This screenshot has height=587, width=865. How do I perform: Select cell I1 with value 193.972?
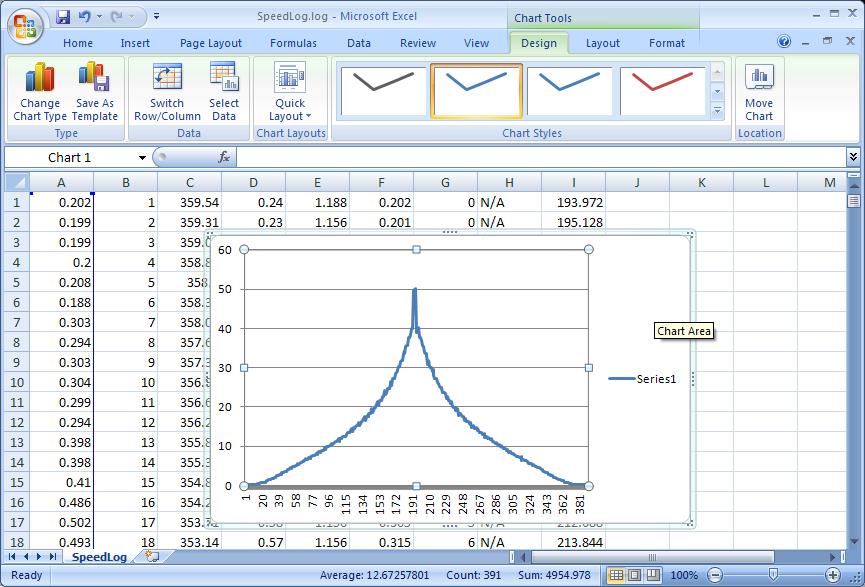(x=573, y=202)
